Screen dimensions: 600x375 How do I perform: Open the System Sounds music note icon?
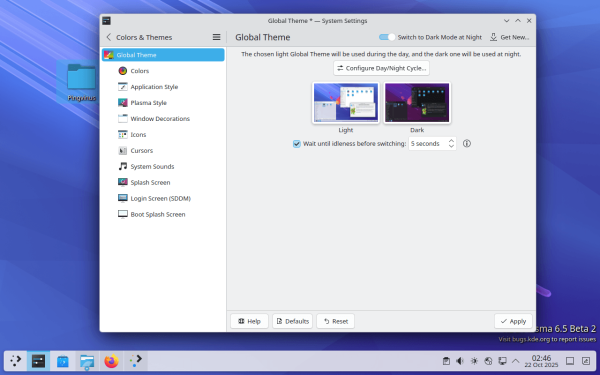click(x=122, y=166)
